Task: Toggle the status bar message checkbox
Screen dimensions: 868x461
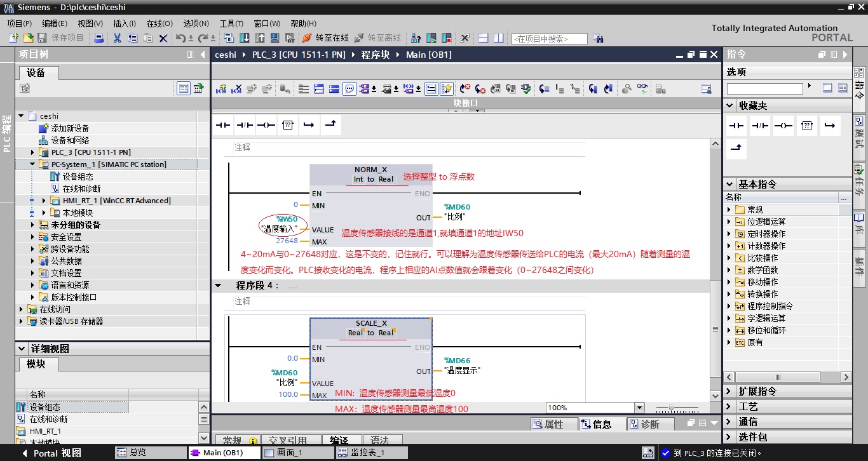Action: tap(665, 453)
